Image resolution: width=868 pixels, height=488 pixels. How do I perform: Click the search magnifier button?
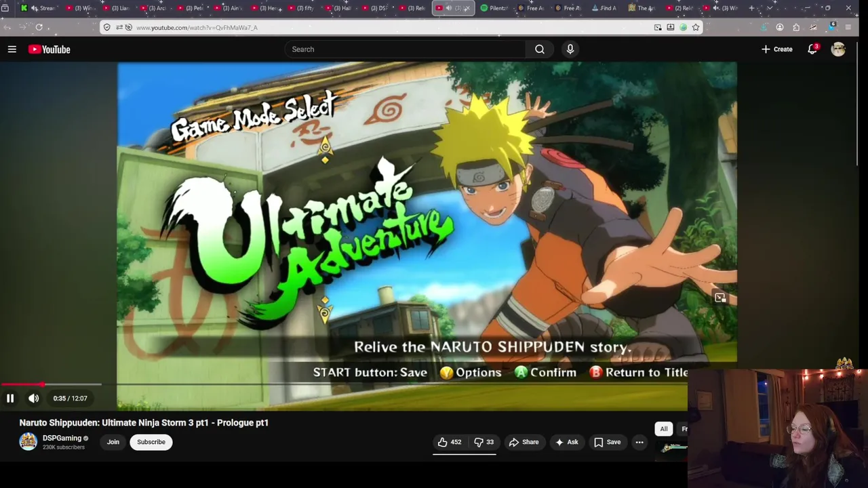pos(540,49)
